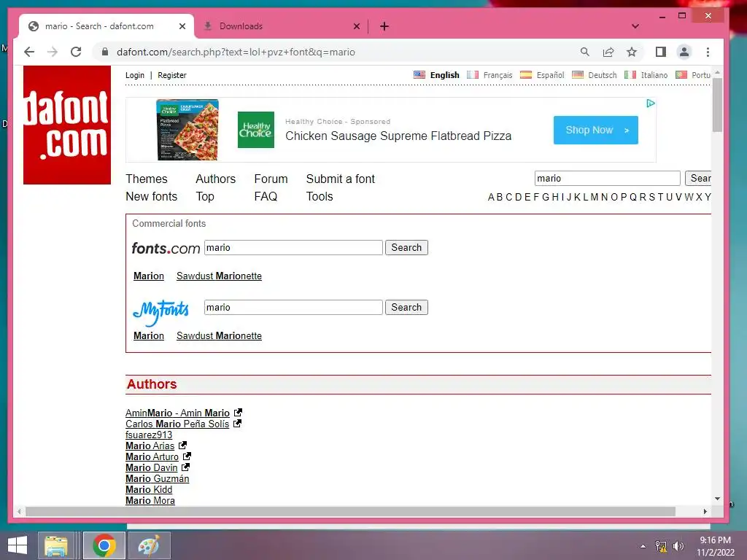Click the Register link
Screen dimensions: 747x560
tap(172, 75)
